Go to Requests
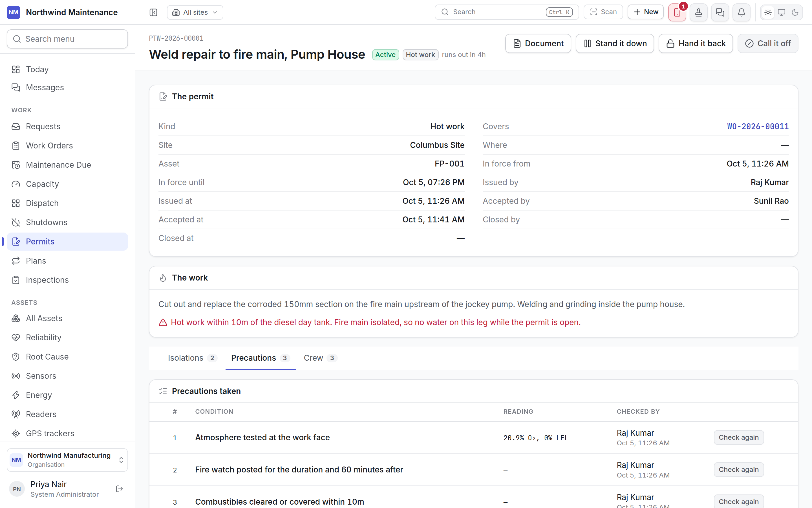Image resolution: width=812 pixels, height=508 pixels. (x=67, y=126)
